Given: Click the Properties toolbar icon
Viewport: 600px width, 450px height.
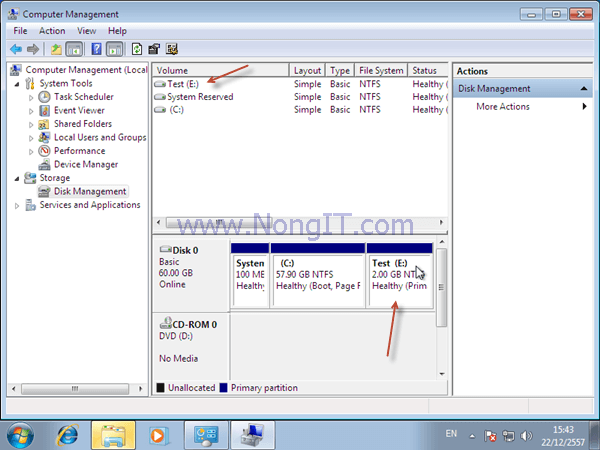Looking at the screenshot, I should (154, 49).
